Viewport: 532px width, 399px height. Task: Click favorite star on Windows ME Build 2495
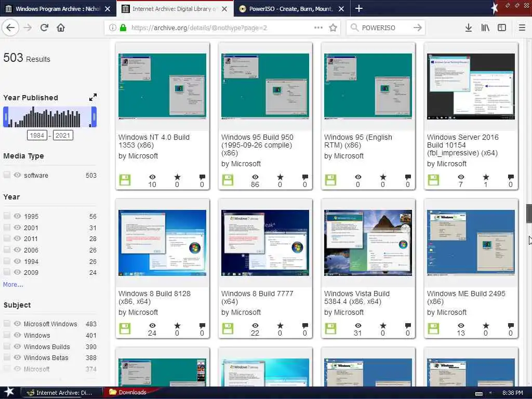[x=486, y=326]
